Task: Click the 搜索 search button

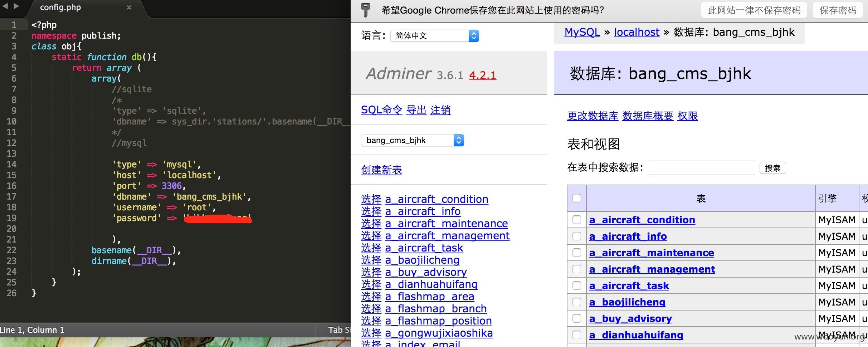Action: [x=772, y=168]
